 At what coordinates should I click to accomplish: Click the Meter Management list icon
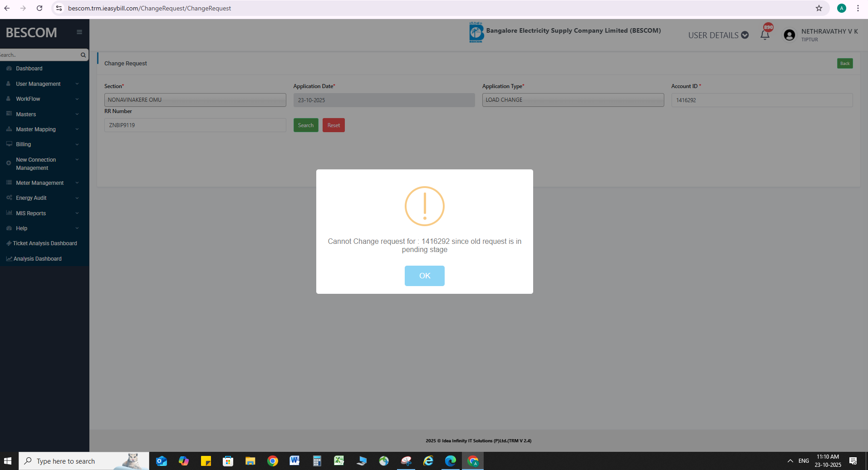(9, 183)
